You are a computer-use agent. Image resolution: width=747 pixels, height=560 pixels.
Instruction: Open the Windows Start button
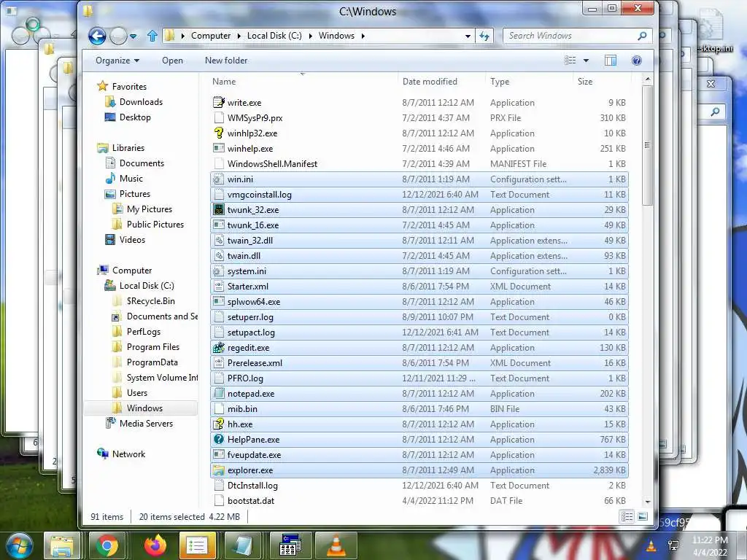click(x=20, y=545)
